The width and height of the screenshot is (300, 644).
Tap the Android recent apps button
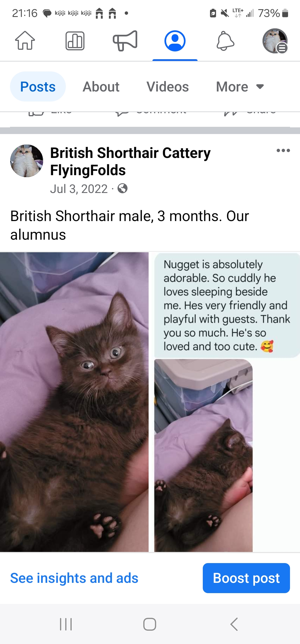(66, 624)
